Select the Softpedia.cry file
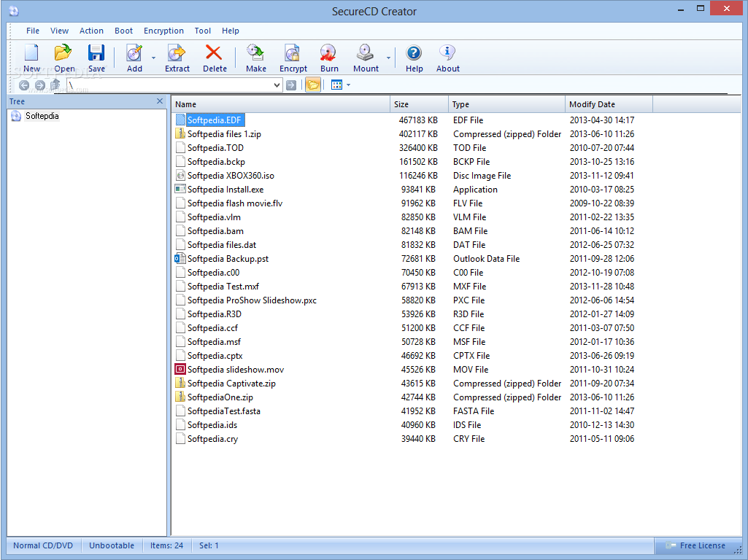Screen dimensions: 748x560 (x=212, y=438)
